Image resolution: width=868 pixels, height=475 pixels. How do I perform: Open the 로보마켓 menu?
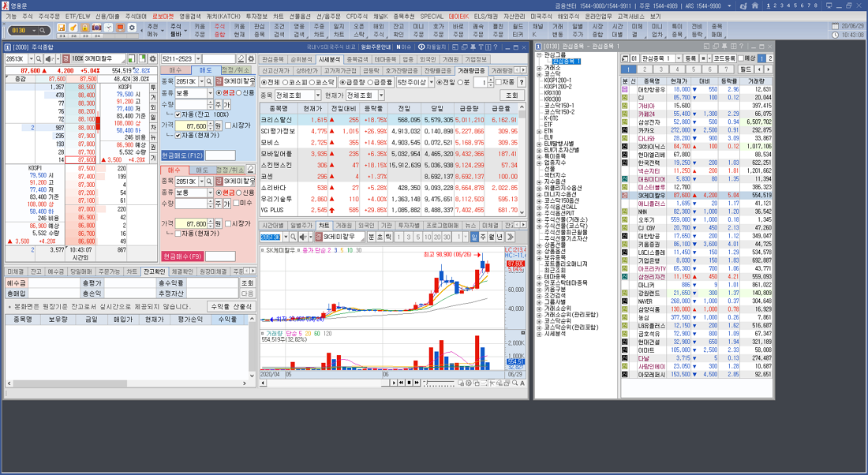point(163,17)
